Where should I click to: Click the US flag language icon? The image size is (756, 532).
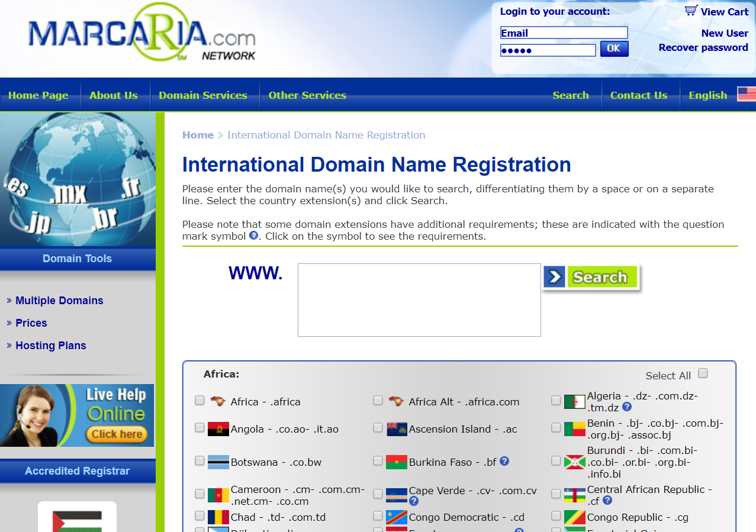[747, 95]
